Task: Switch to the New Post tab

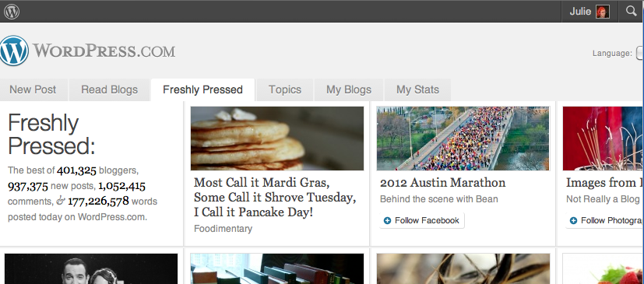Action: click(x=33, y=90)
